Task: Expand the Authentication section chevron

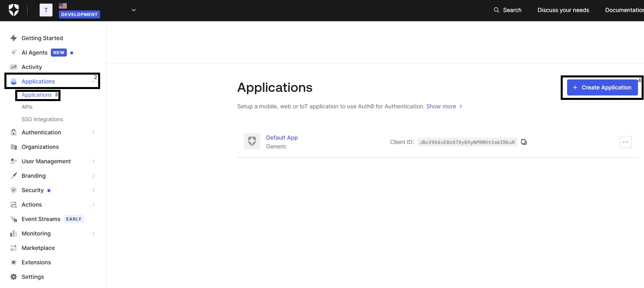Action: click(93, 132)
